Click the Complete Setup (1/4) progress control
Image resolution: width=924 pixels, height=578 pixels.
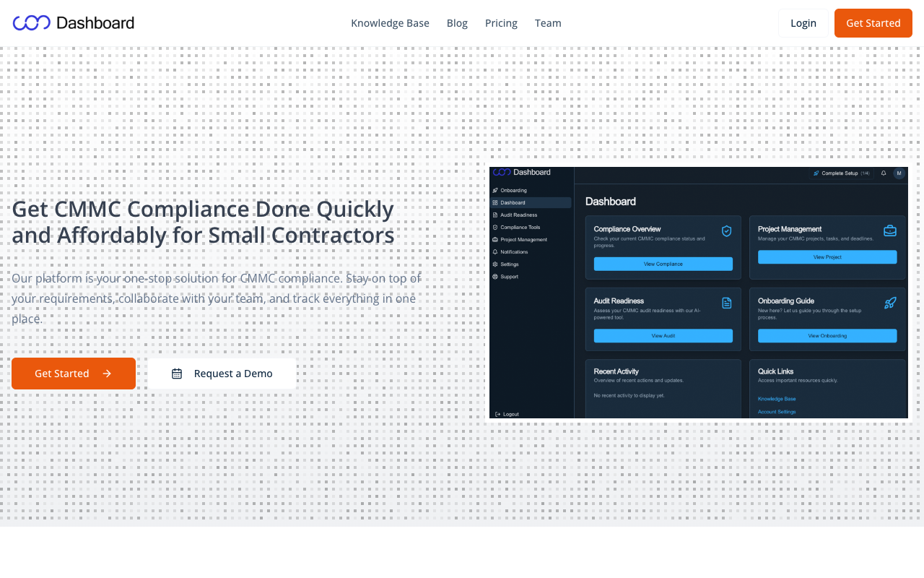click(x=841, y=173)
